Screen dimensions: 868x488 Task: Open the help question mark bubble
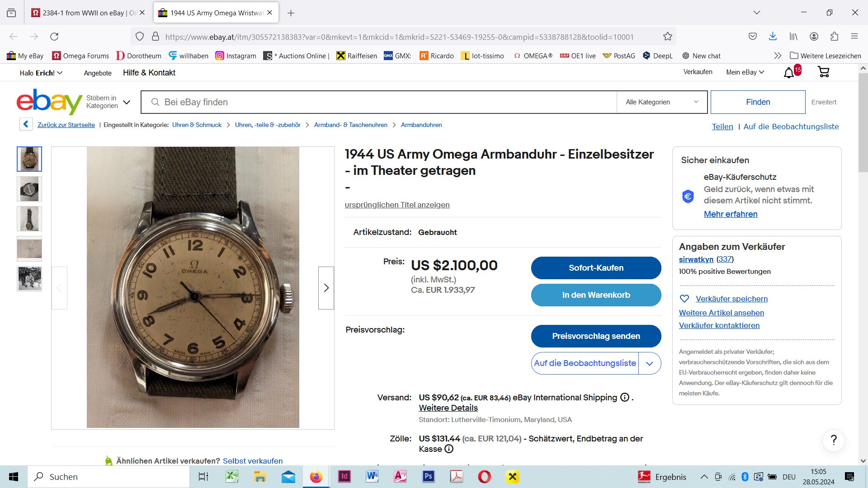(x=834, y=440)
